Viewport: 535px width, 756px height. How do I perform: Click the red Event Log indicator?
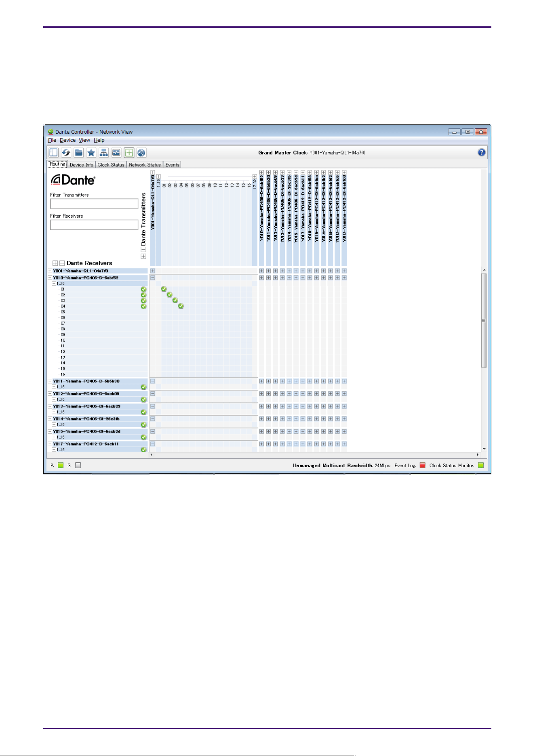(x=423, y=465)
